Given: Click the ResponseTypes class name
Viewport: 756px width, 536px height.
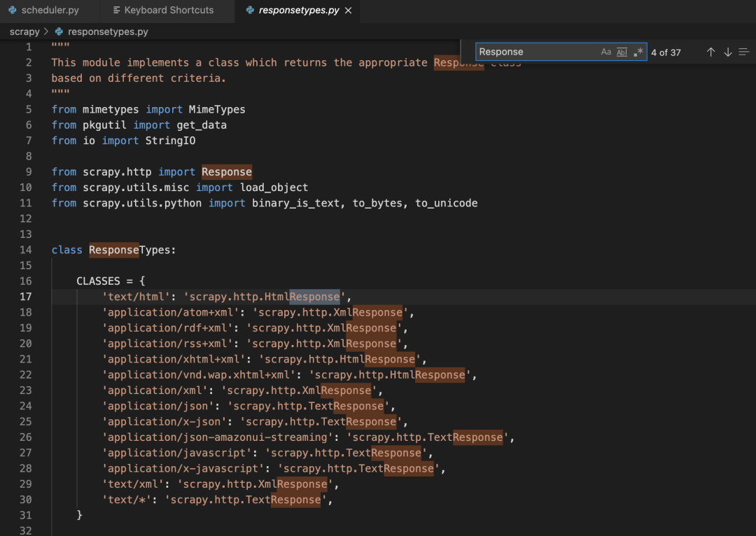Looking at the screenshot, I should 129,251.
